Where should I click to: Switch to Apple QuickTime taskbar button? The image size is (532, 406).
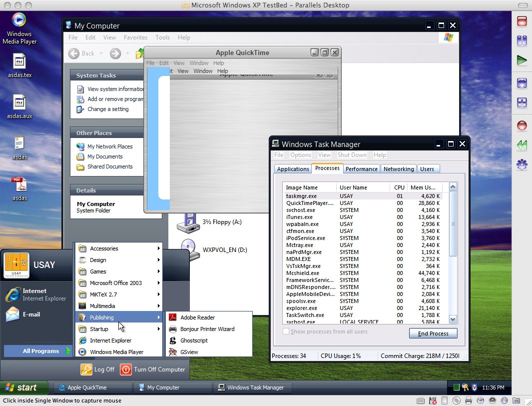[92, 387]
